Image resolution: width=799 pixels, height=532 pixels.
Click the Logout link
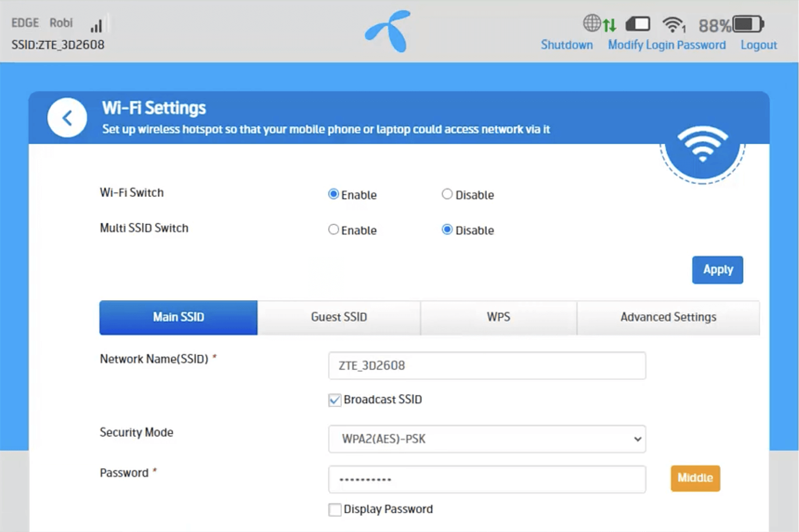tap(759, 45)
